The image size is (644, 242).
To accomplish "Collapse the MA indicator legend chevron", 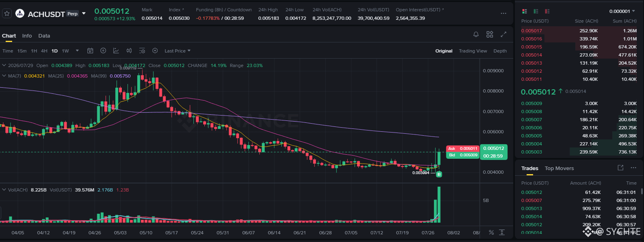I will tap(4, 76).
